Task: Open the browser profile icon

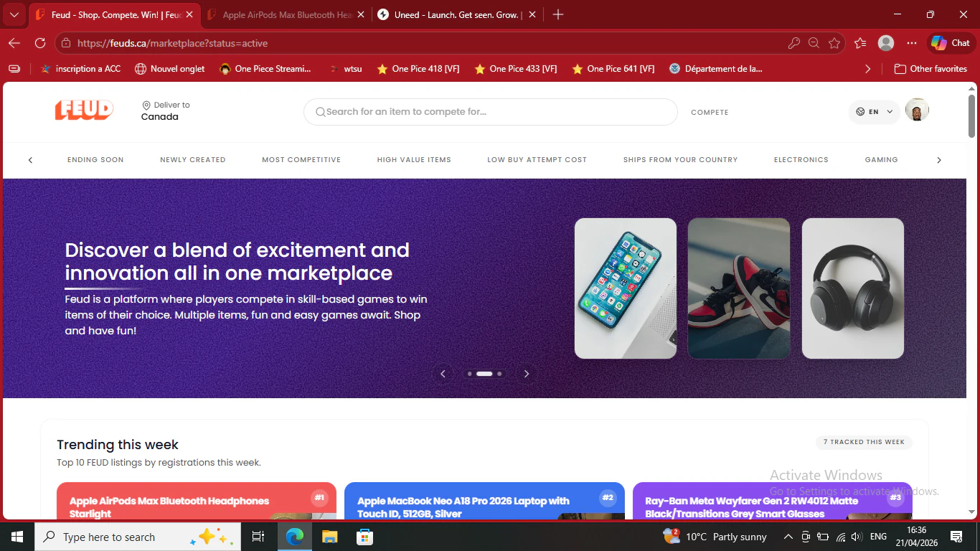Action: coord(886,43)
